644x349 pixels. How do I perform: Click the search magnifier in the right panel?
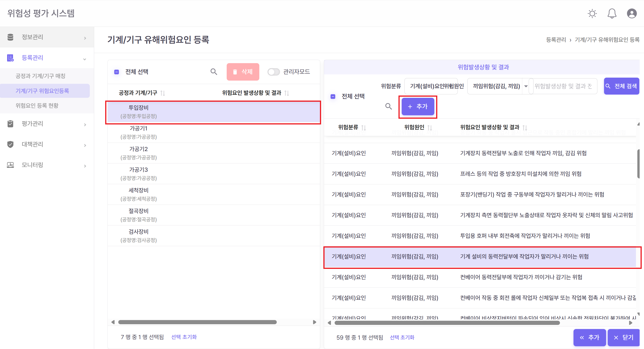[x=389, y=106]
